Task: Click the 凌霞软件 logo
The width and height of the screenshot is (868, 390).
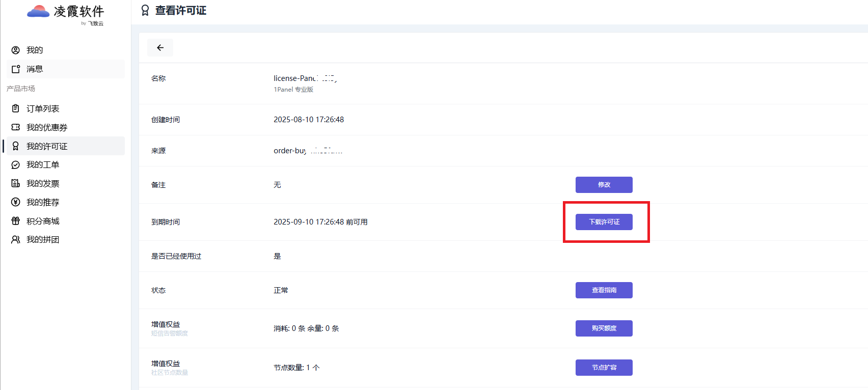Action: [x=66, y=13]
